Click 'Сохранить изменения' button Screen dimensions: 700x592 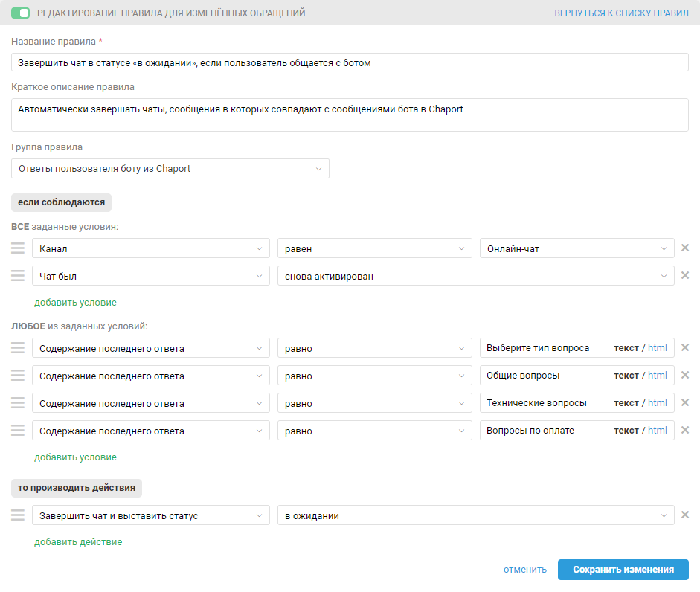point(623,569)
